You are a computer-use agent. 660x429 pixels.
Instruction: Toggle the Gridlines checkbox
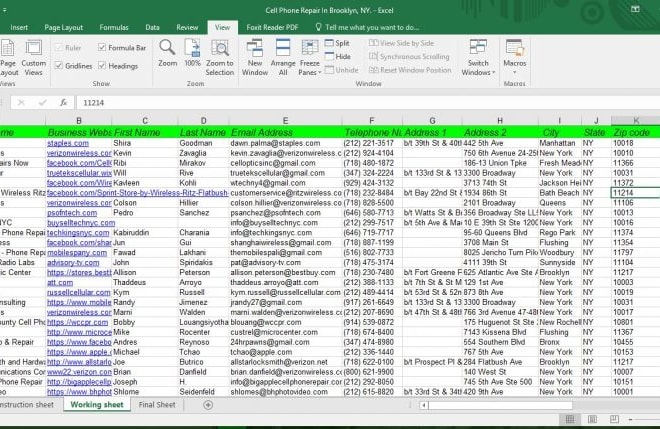click(59, 66)
